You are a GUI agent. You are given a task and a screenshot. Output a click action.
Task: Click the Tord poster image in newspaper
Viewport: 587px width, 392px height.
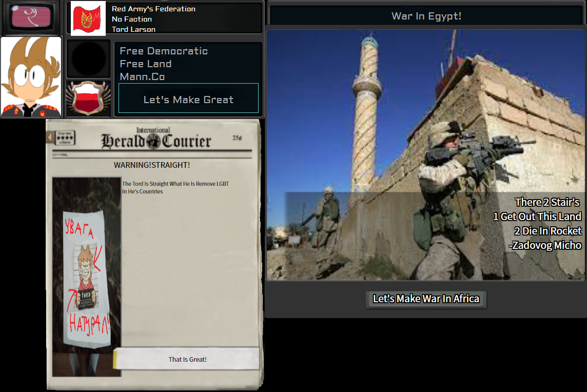87,277
